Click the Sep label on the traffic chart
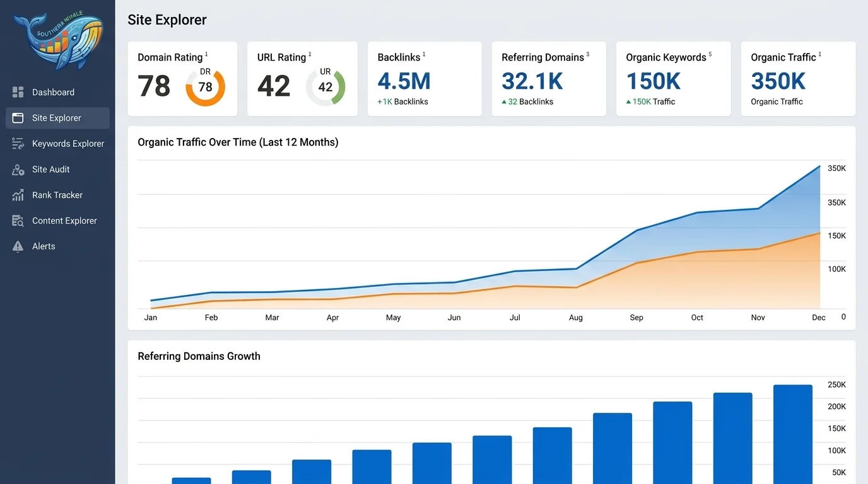Image resolution: width=868 pixels, height=484 pixels. tap(636, 318)
